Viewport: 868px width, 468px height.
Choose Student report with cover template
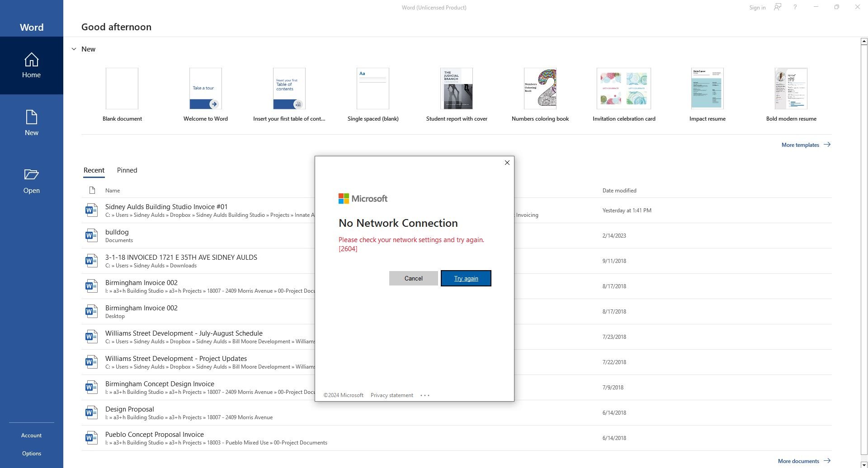point(457,95)
